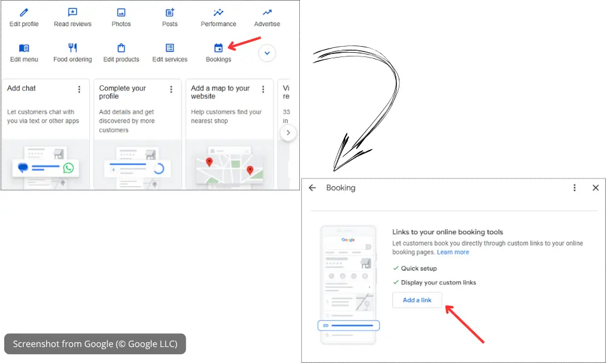Expand the chevron to show more actions
Viewport: 607px width, 364px height.
[x=267, y=53]
